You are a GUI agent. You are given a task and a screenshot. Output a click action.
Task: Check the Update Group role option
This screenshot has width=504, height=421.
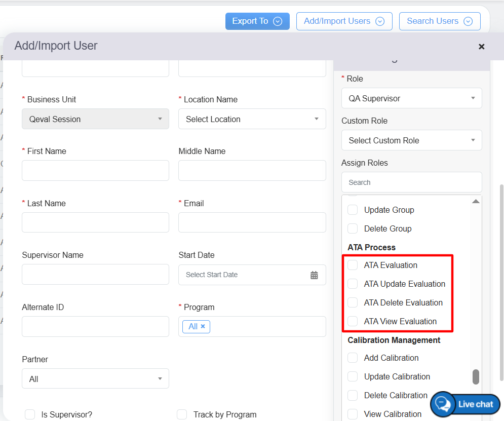(x=353, y=210)
